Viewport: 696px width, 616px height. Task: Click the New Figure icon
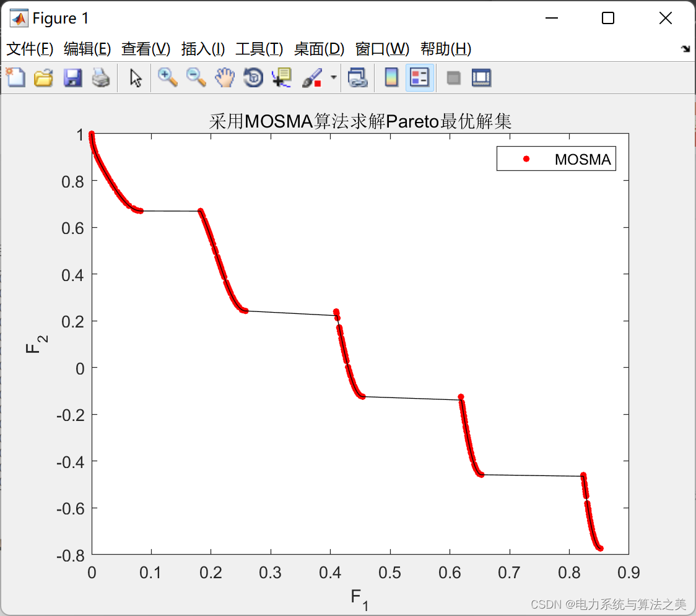point(15,77)
